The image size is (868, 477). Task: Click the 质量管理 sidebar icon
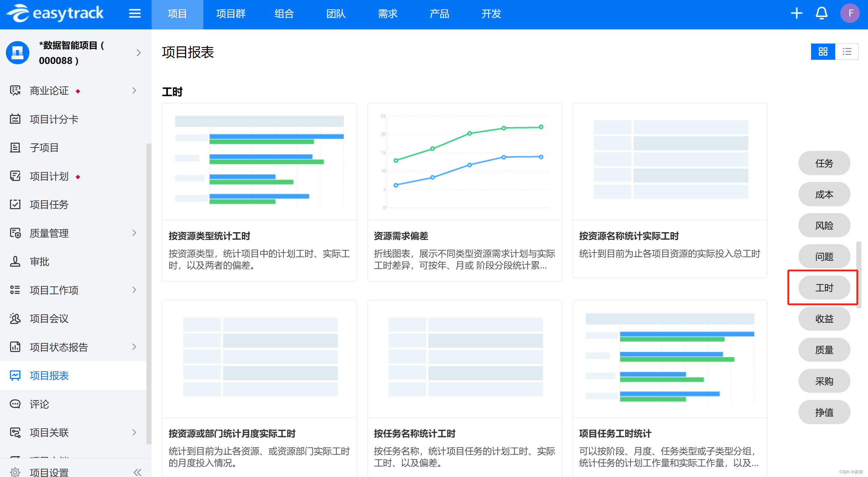click(x=15, y=233)
